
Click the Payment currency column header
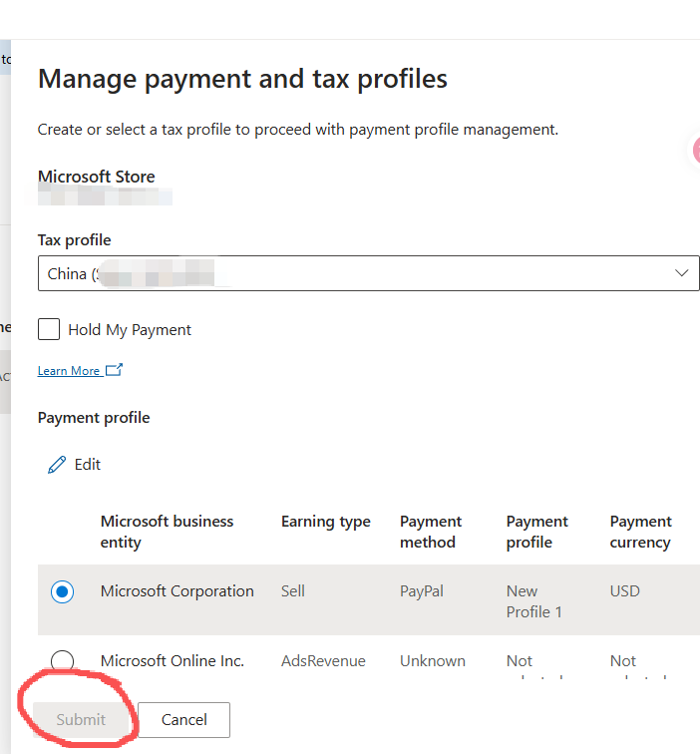click(641, 532)
